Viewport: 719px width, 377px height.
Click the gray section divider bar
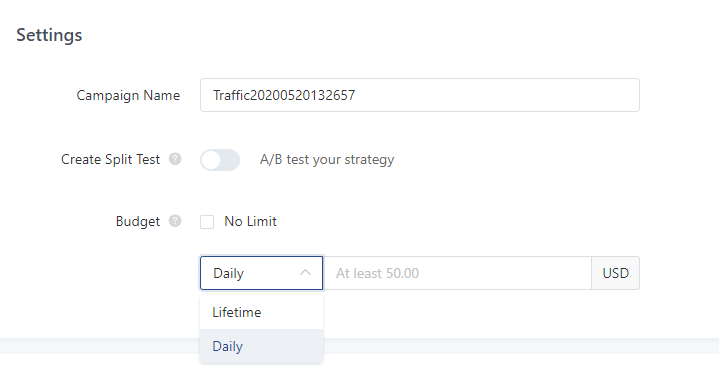[x=521, y=346]
